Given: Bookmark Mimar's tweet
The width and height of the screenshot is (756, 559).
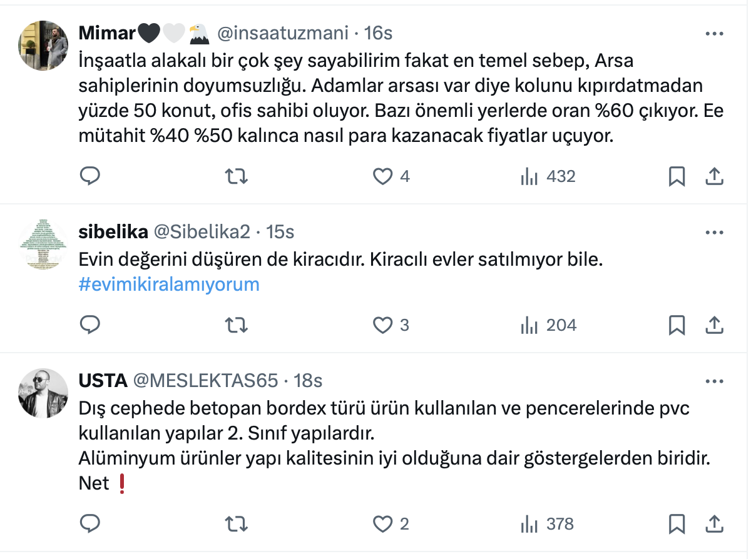Looking at the screenshot, I should [677, 177].
